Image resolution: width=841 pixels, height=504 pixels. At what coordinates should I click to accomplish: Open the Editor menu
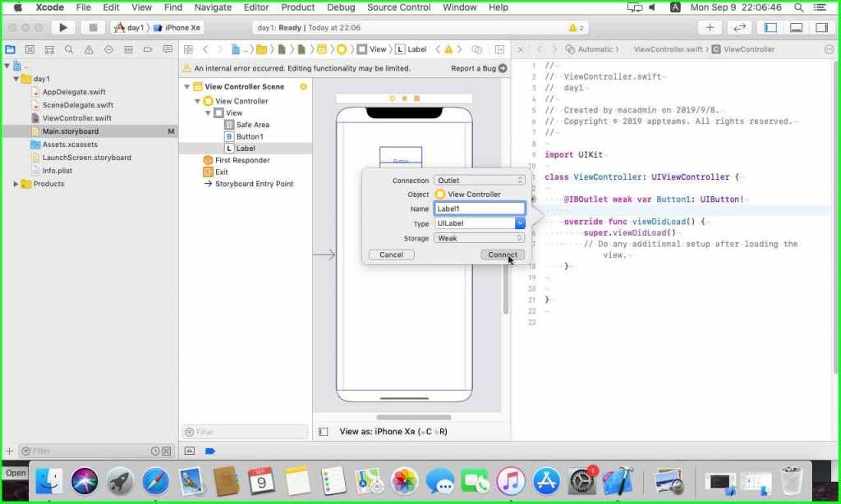(x=256, y=7)
